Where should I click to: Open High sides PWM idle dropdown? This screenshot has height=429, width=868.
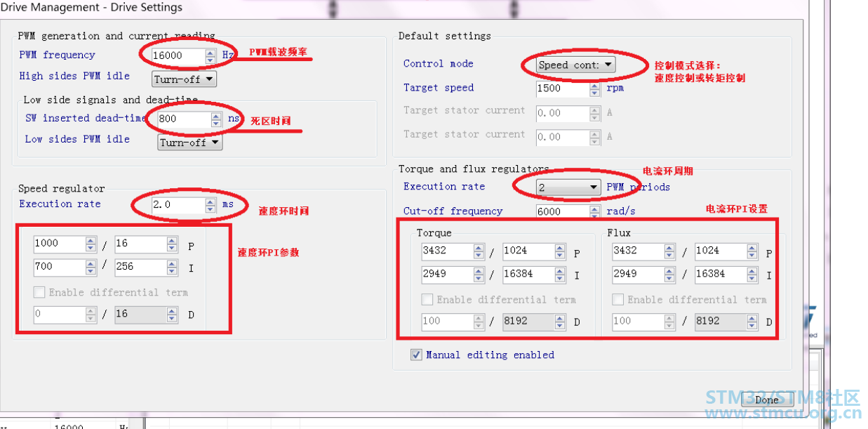184,79
